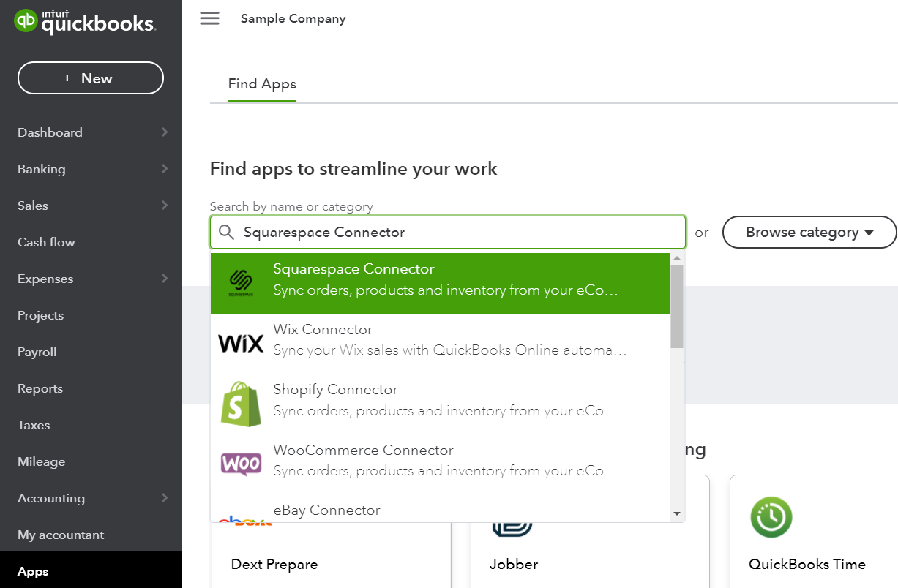Open the Browse category dropdown

809,233
